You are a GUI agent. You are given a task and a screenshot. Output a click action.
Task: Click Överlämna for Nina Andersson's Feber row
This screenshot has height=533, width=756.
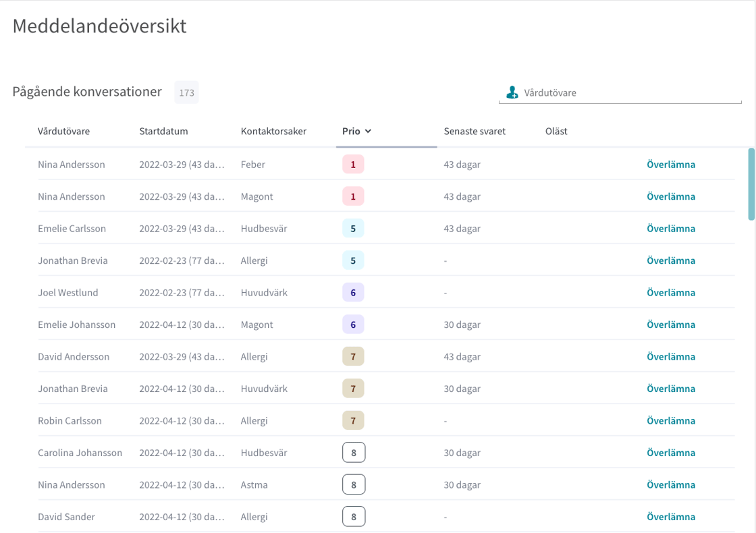671,165
